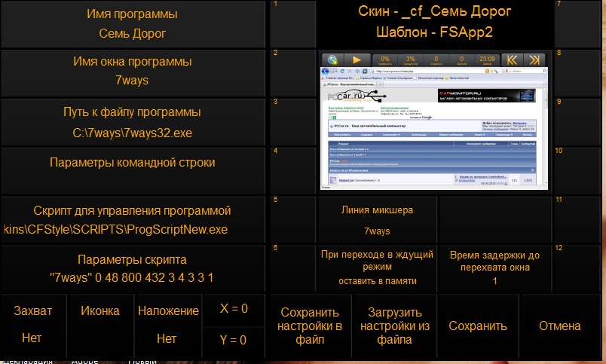Select the X = 0 coordinate field
Screen dimensions: 606x364
point(233,308)
